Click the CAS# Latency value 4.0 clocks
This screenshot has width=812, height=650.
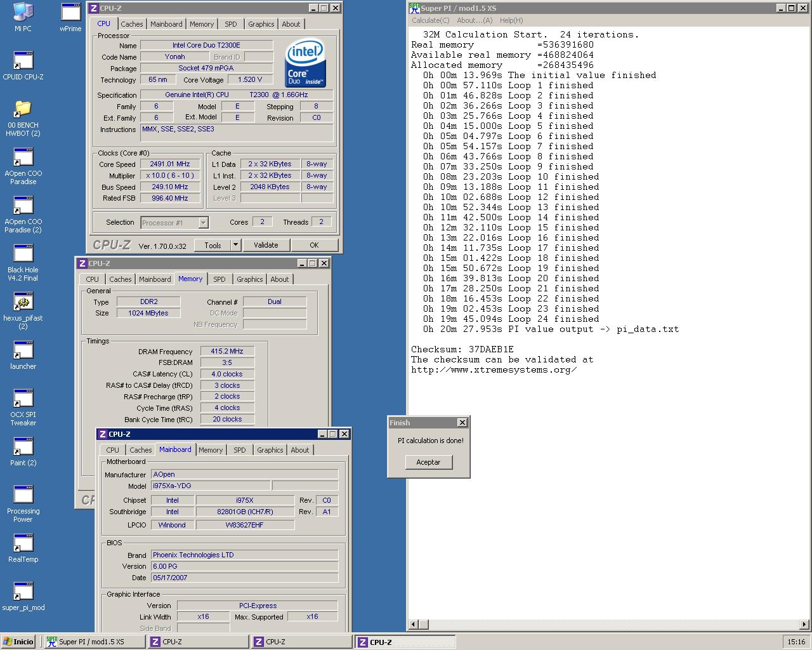coord(227,374)
